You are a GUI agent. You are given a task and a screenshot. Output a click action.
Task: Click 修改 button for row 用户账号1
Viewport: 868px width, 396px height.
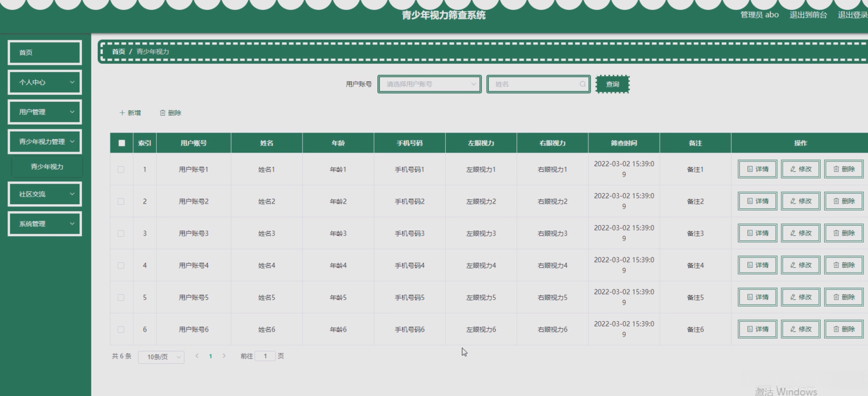pyautogui.click(x=801, y=169)
